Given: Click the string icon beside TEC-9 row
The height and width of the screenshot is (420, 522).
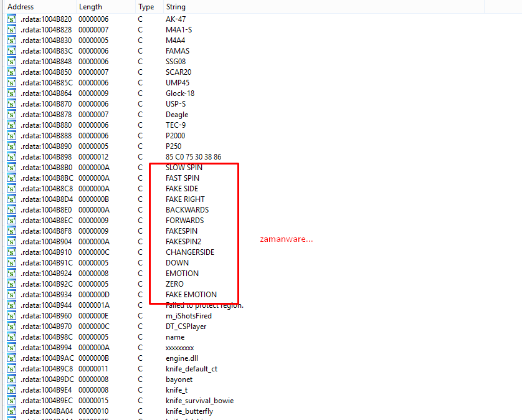Looking at the screenshot, I should click(11, 125).
